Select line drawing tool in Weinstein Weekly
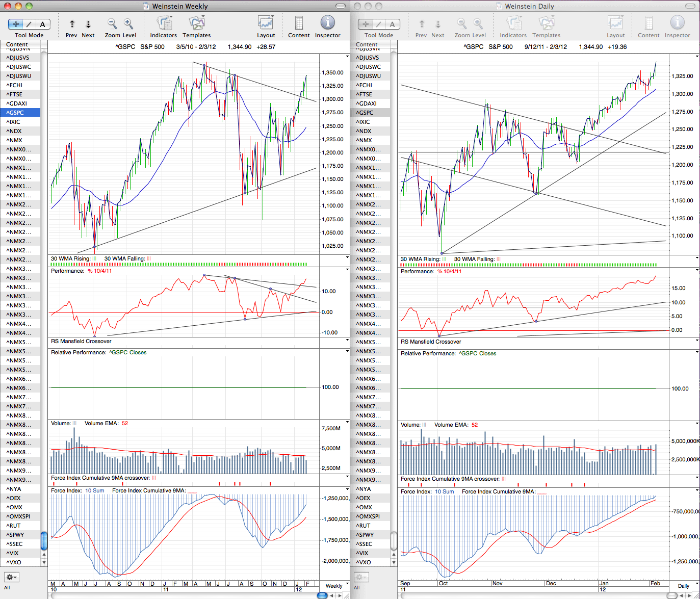The image size is (700, 599). (29, 24)
